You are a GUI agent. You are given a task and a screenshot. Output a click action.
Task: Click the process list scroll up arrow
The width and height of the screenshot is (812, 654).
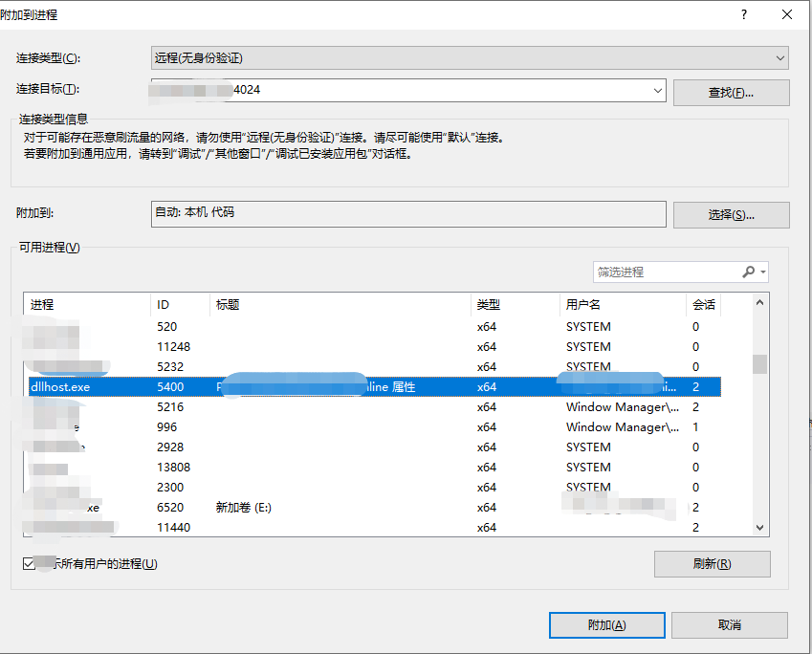(759, 302)
